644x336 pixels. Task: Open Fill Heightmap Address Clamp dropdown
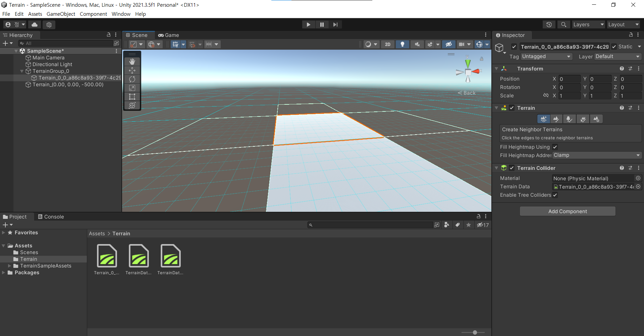(597, 155)
